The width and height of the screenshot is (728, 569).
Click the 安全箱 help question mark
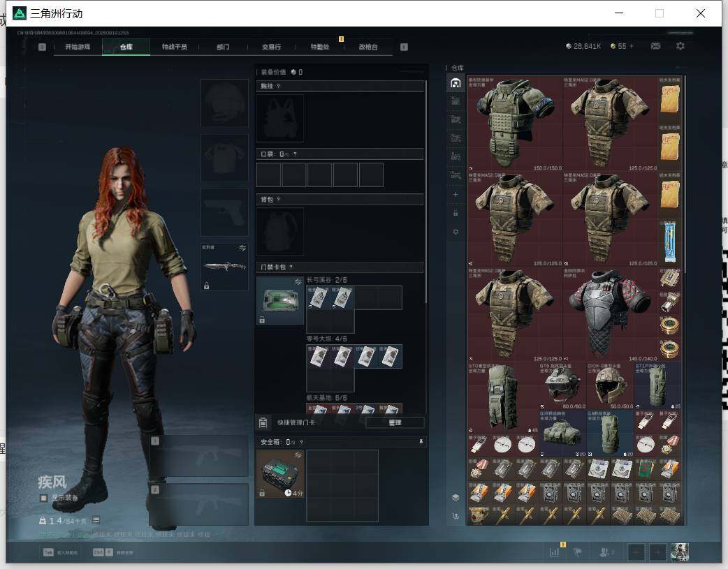301,443
